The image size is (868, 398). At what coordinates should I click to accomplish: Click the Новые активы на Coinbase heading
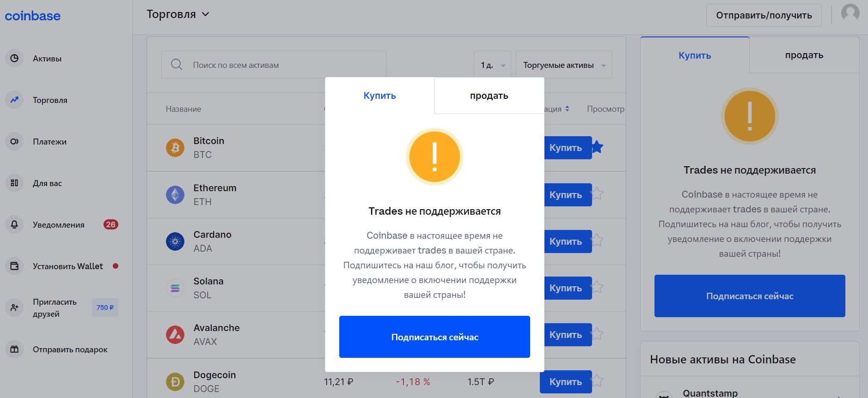(723, 359)
